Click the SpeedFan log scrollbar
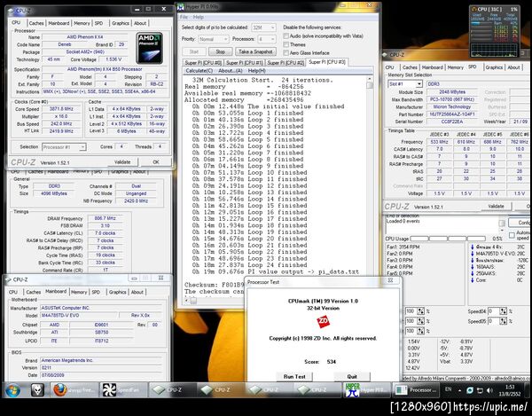The width and height of the screenshot is (532, 416). pyautogui.click(x=501, y=224)
